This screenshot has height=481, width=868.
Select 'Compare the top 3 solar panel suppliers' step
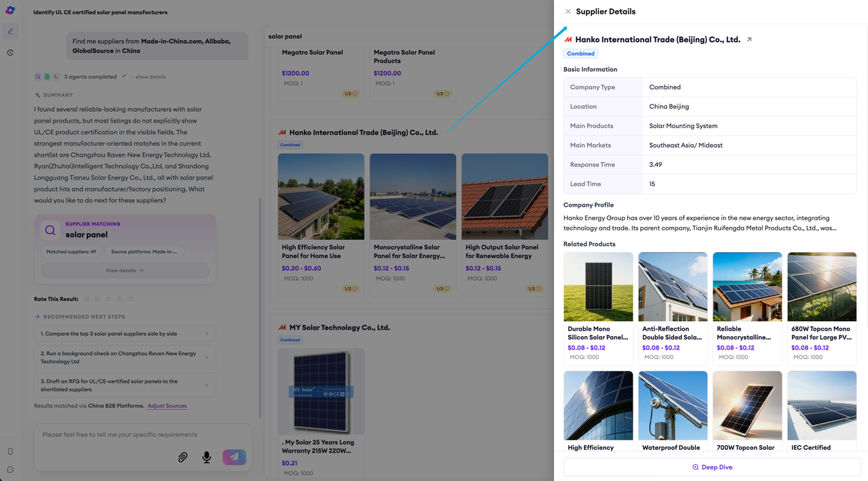[125, 334]
